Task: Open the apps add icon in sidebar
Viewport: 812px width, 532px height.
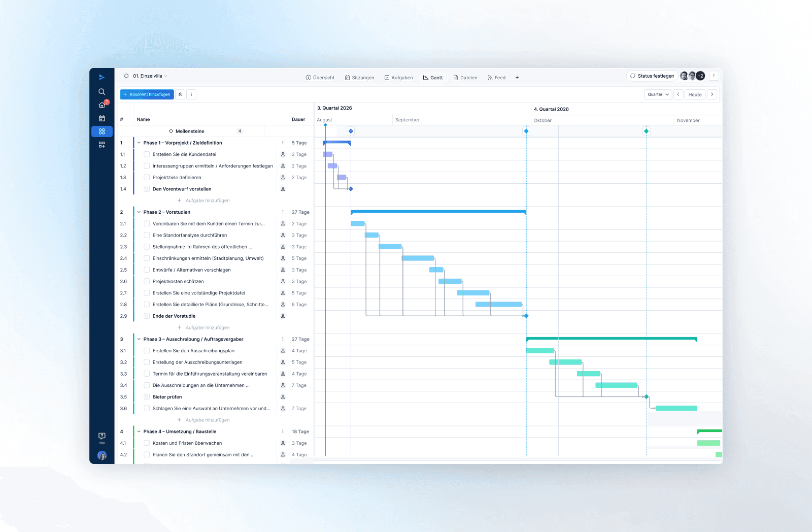Action: 101,145
